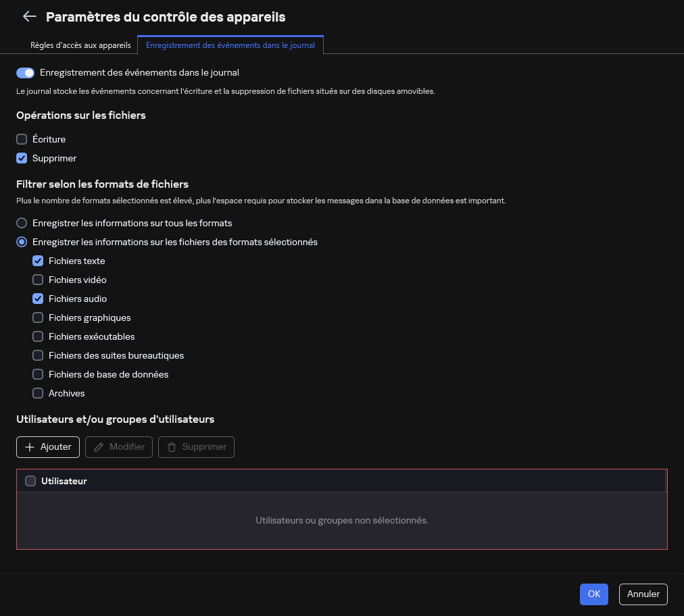Open the Règles d'accès aux appareils tab
This screenshot has width=684, height=616.
pyautogui.click(x=80, y=45)
